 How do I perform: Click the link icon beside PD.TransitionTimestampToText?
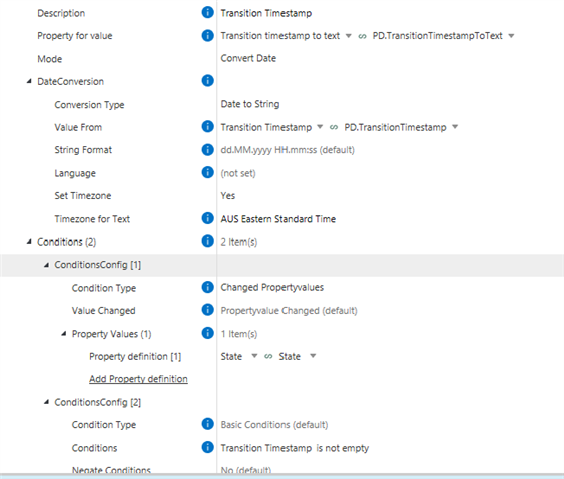362,36
